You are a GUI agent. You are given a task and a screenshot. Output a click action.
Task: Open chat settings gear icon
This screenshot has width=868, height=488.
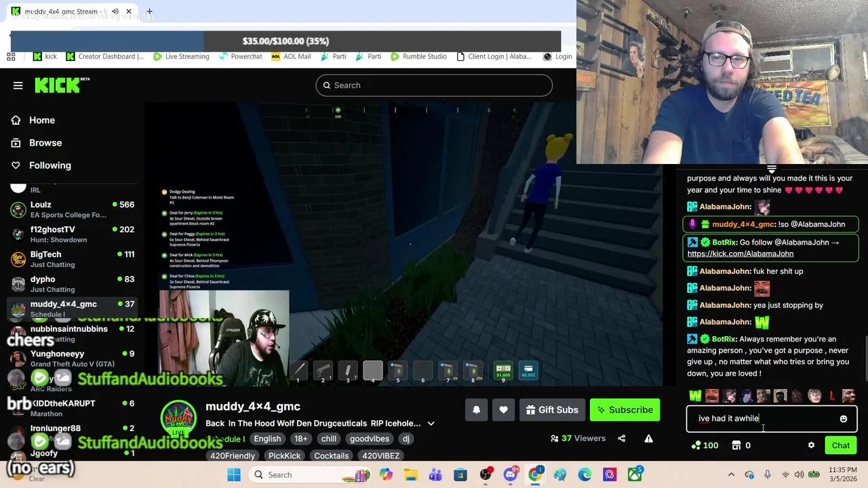click(811, 445)
